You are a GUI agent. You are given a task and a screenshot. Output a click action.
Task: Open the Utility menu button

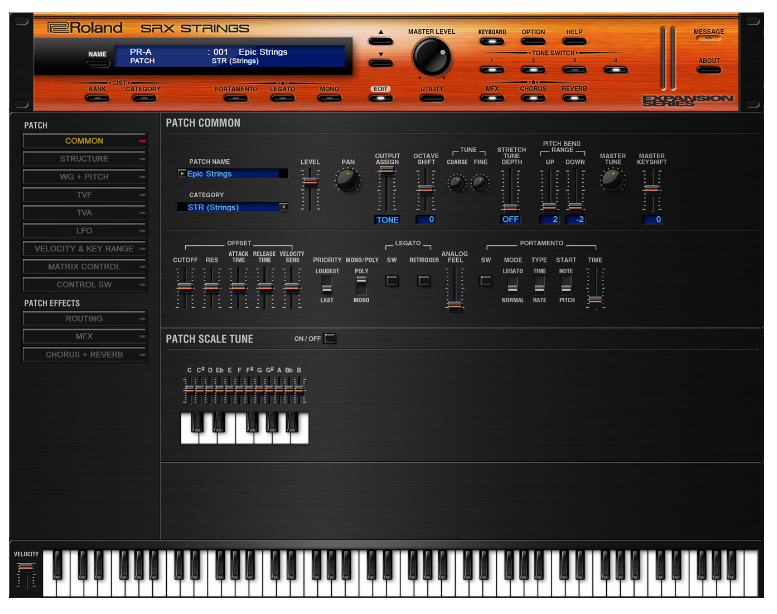tap(432, 98)
